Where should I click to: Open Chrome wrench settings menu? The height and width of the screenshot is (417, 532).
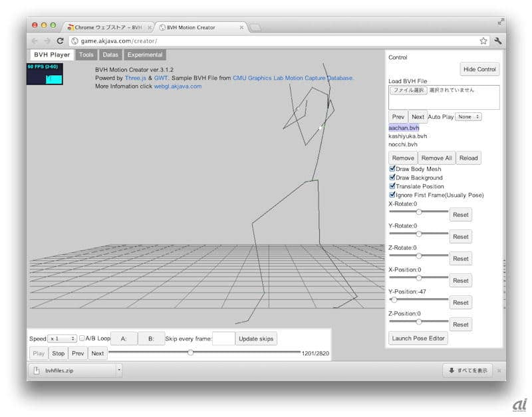click(x=497, y=41)
